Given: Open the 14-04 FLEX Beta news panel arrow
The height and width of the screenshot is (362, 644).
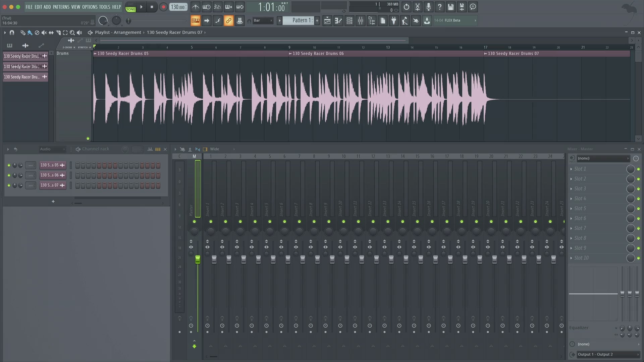Looking at the screenshot, I should [x=475, y=20].
